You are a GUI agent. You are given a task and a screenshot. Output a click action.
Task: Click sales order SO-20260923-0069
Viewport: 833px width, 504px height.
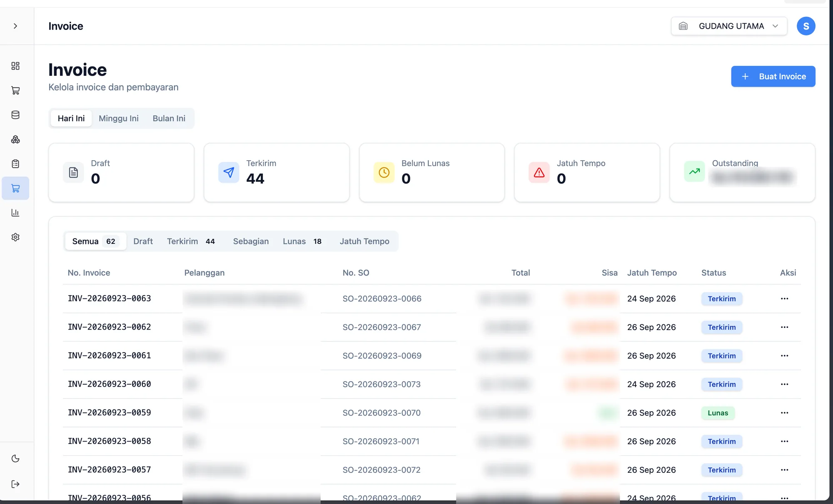point(382,356)
